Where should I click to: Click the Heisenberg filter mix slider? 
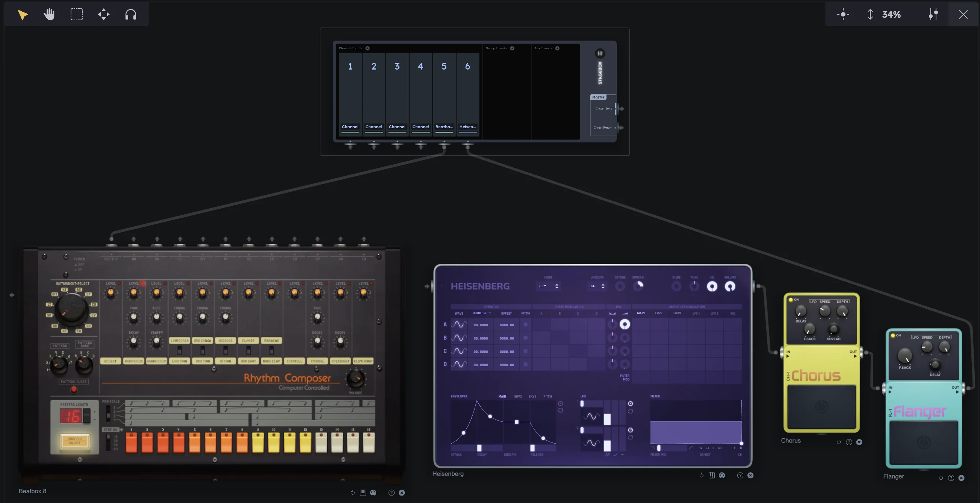(659, 448)
